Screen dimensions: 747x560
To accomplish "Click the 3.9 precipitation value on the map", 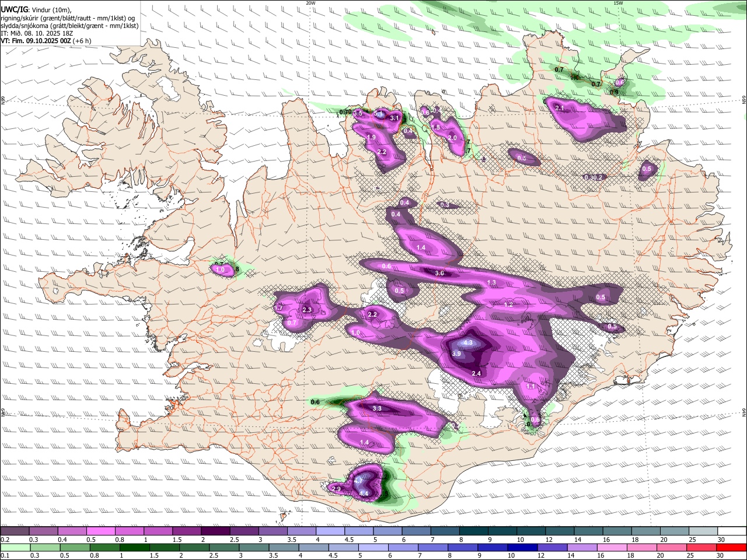I will [x=457, y=353].
